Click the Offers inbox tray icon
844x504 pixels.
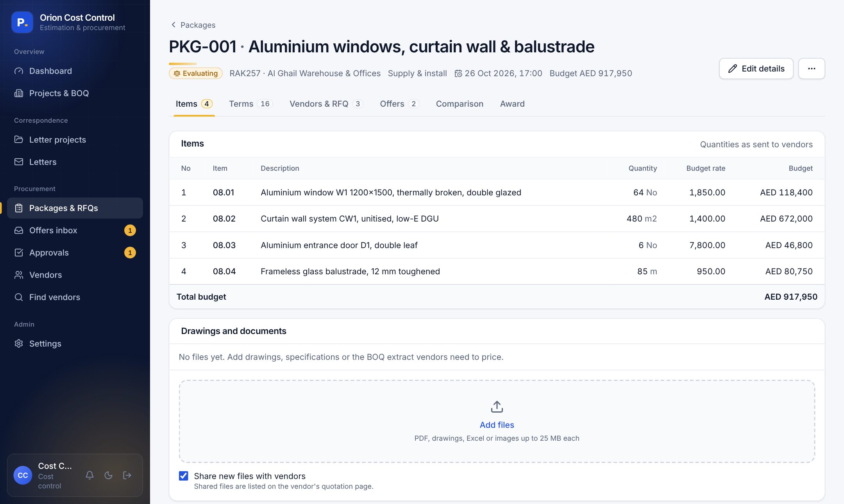pyautogui.click(x=19, y=231)
